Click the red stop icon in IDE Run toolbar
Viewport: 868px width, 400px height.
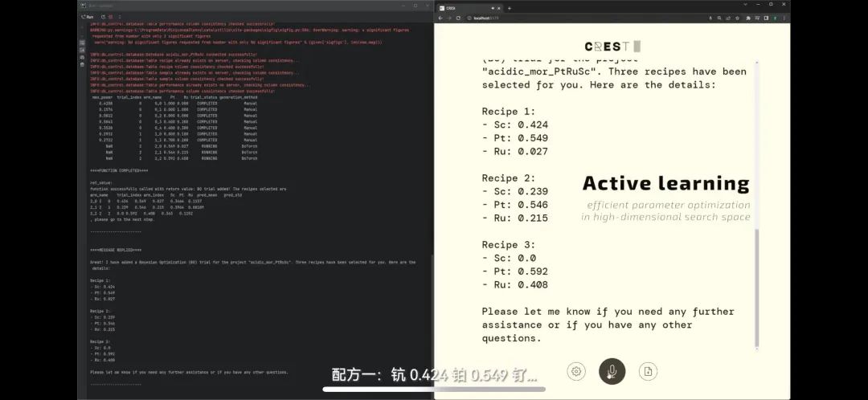[x=111, y=17]
